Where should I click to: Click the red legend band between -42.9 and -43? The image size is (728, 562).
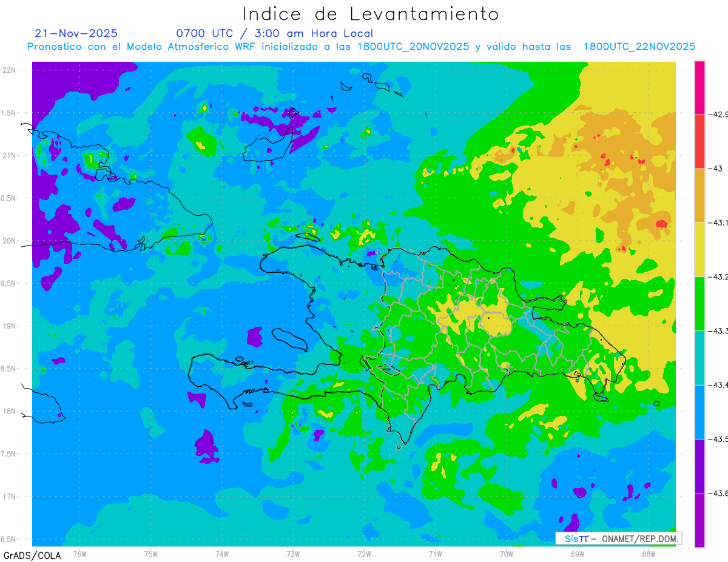click(x=699, y=141)
